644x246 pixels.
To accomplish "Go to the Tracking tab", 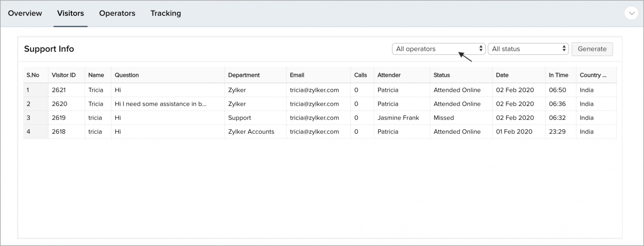I will click(166, 13).
